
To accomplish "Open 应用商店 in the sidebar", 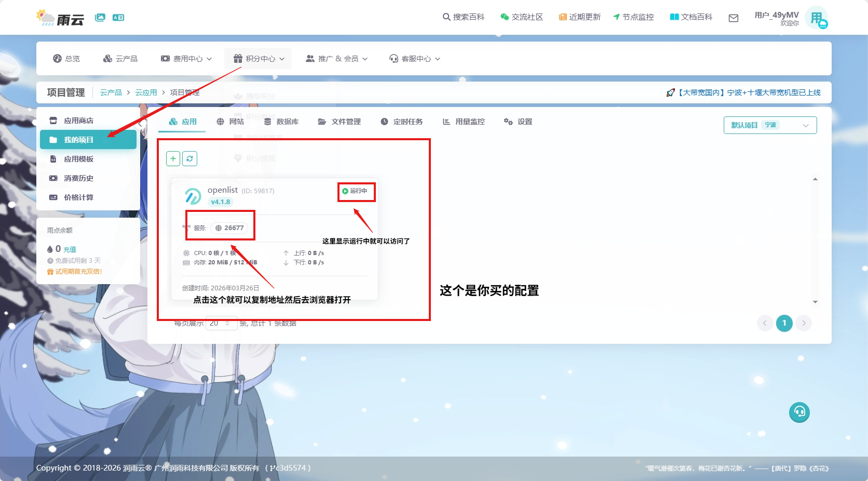I will (x=88, y=121).
